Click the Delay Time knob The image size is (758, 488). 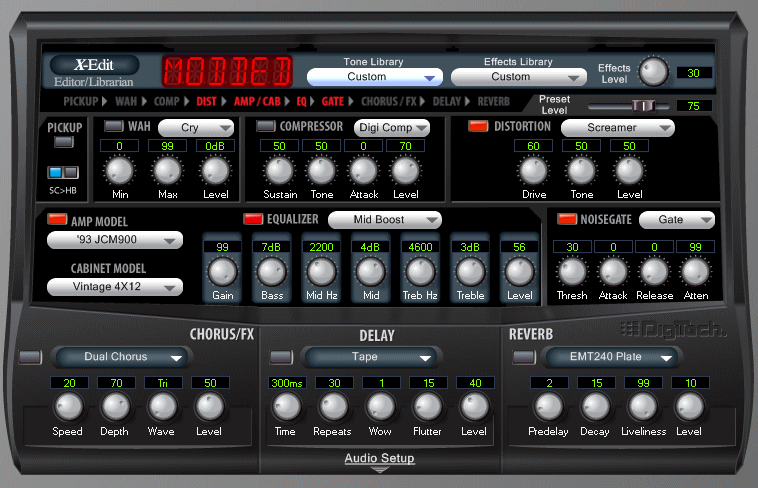287,407
